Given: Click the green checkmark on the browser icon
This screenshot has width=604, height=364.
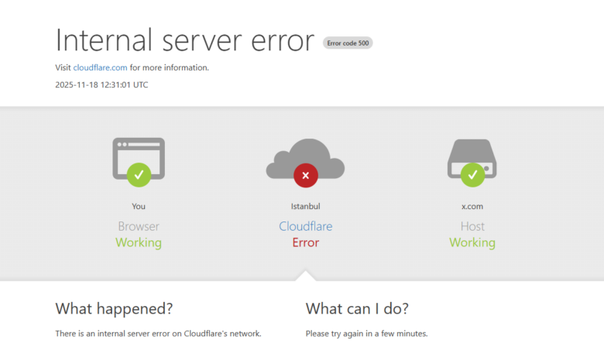Looking at the screenshot, I should [x=139, y=175].
